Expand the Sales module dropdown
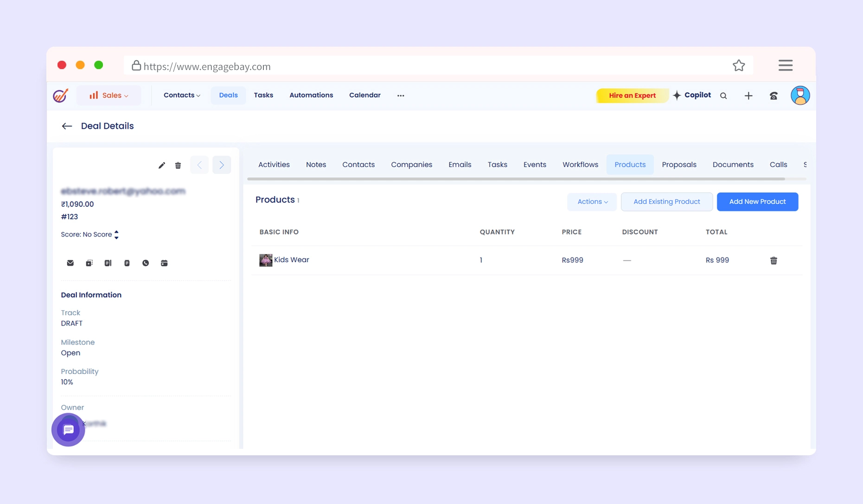The width and height of the screenshot is (863, 504). tap(109, 96)
